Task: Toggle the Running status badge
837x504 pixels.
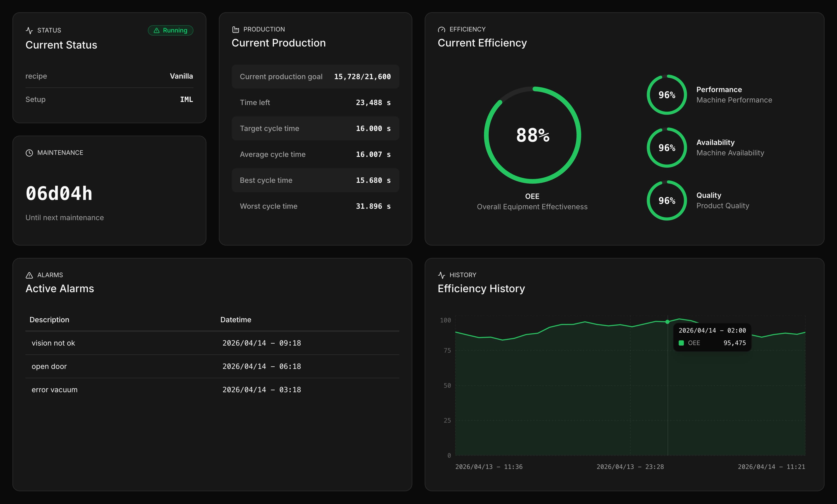Action: (171, 30)
